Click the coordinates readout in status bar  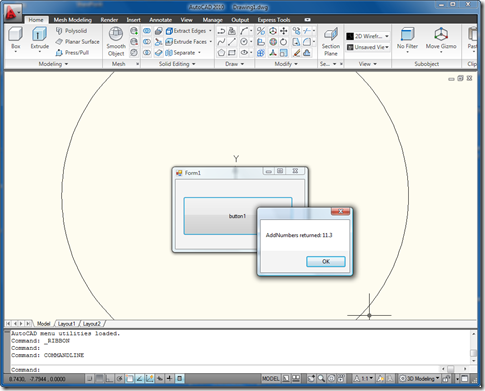pyautogui.click(x=37, y=379)
